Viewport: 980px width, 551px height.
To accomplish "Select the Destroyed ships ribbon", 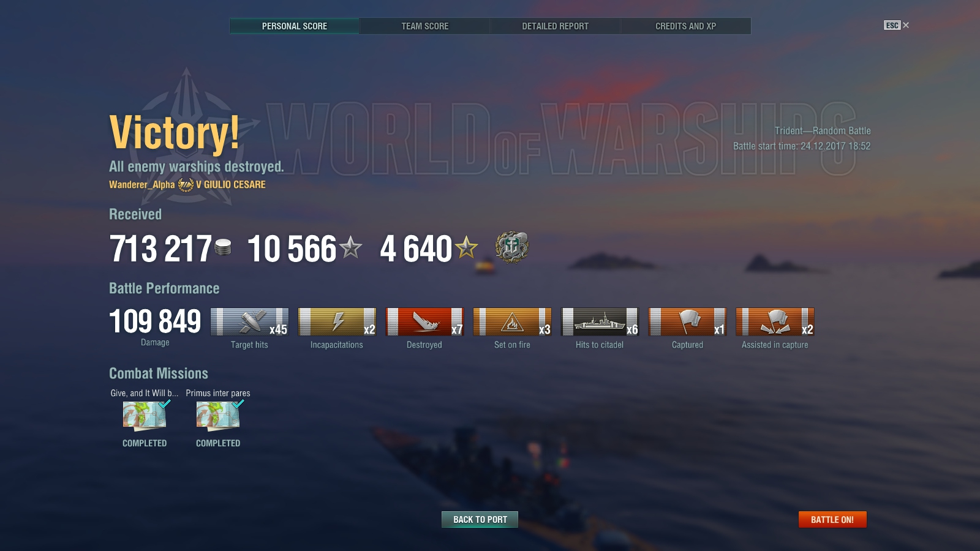I will coord(424,322).
